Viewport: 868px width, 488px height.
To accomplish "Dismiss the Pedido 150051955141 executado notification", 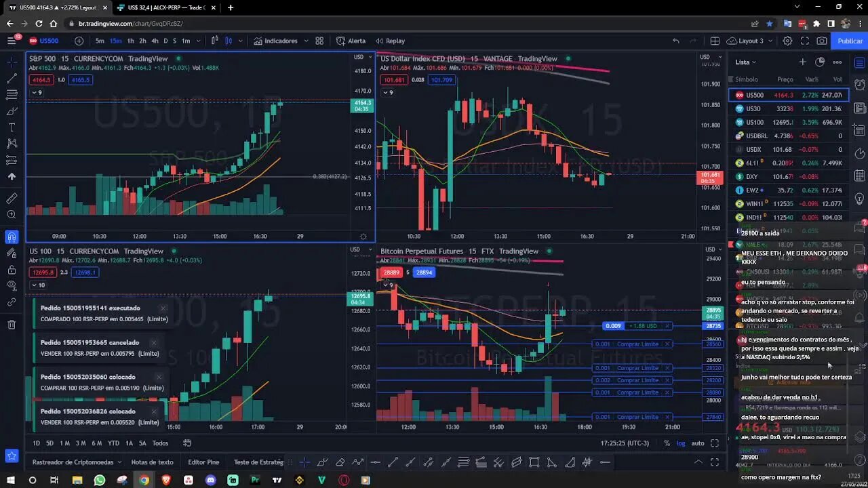I will 162,308.
